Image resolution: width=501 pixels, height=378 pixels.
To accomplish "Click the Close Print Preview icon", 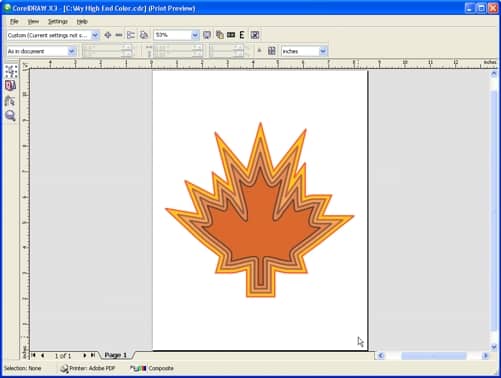I will [255, 35].
